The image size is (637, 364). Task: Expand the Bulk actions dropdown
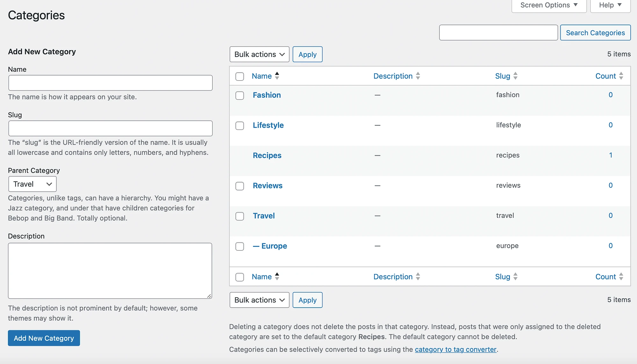pyautogui.click(x=258, y=54)
